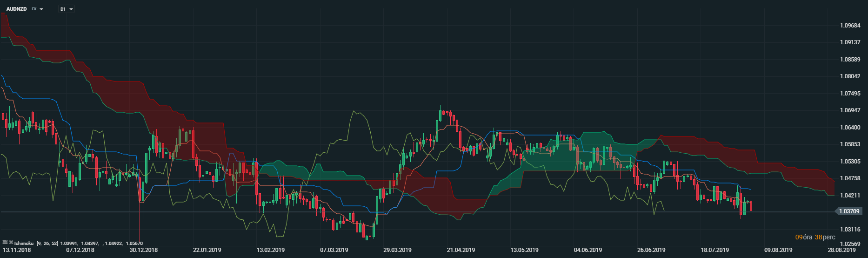Click the 1.07495 price axis label
Image resolution: width=868 pixels, height=258 pixels.
click(x=850, y=94)
